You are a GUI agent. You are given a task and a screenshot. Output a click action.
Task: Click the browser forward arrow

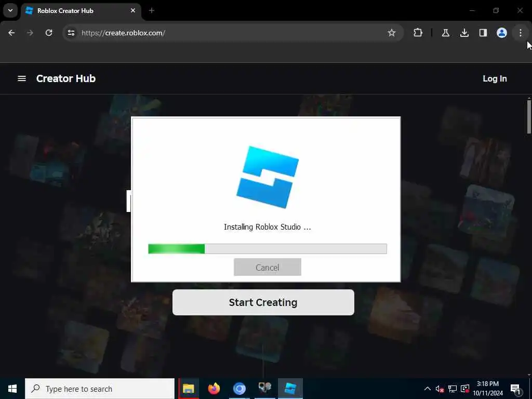tap(30, 33)
